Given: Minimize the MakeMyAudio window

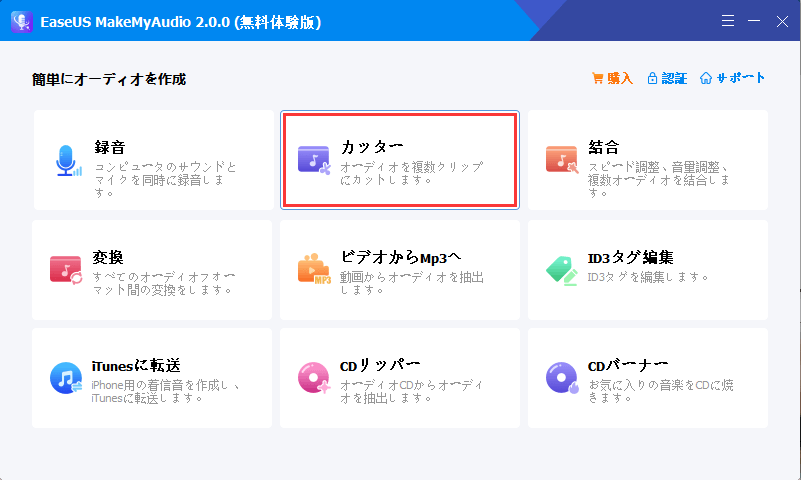Looking at the screenshot, I should tap(754, 21).
